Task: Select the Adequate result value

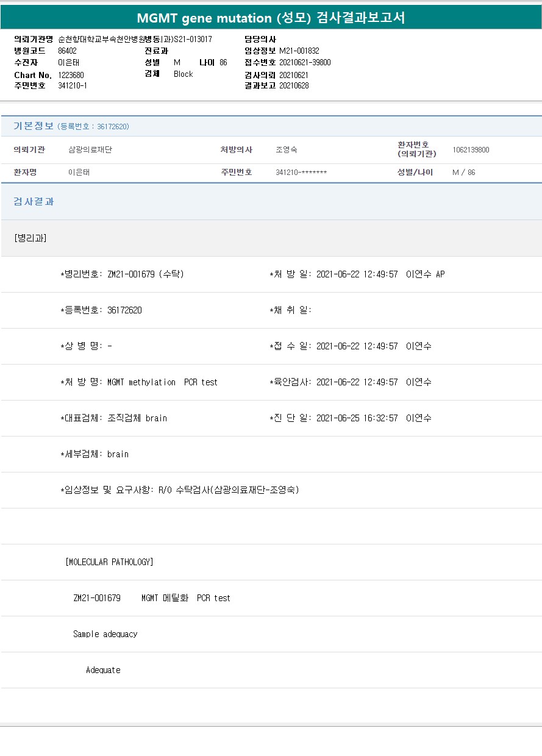Action: 103,670
